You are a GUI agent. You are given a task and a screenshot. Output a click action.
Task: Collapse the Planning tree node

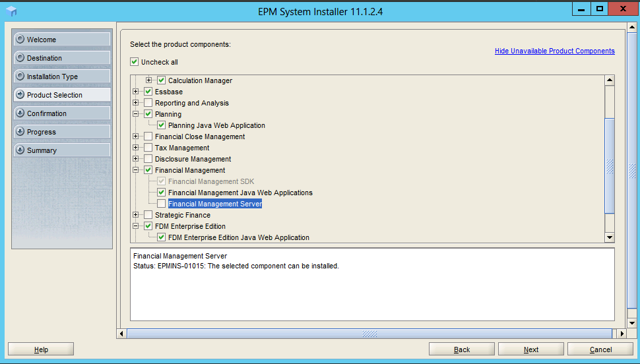(x=135, y=114)
